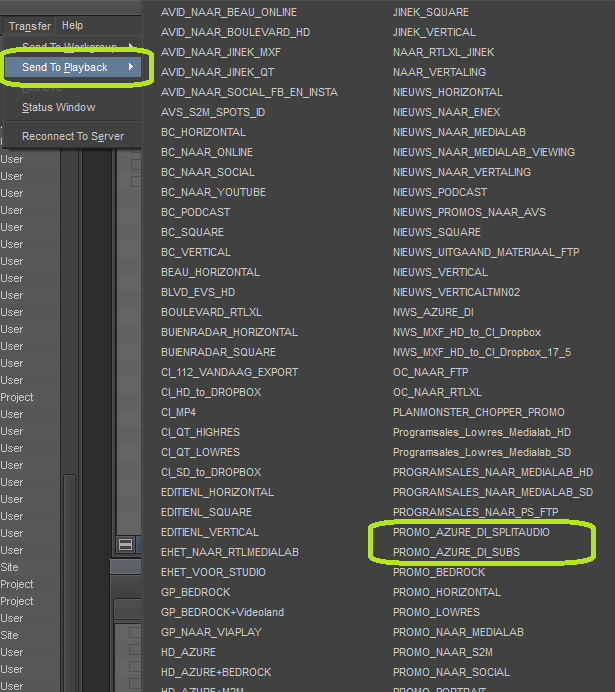Choose AVID_NAAR_BOULEVARD_HD target
615x692 pixels.
[x=236, y=32]
